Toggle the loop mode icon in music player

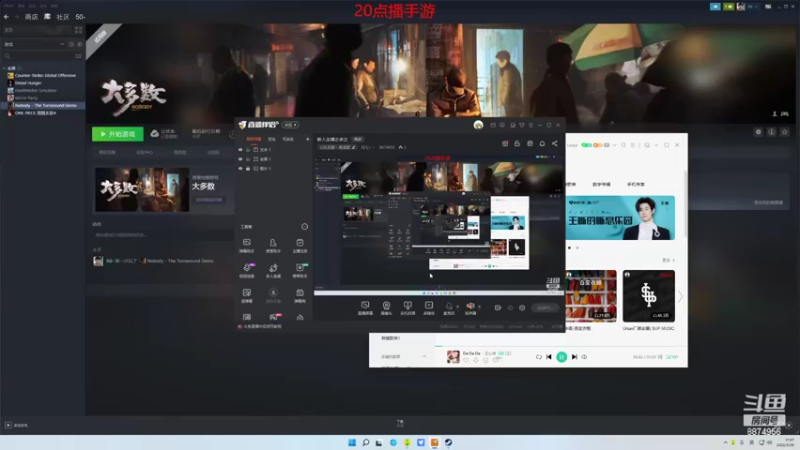tap(539, 357)
